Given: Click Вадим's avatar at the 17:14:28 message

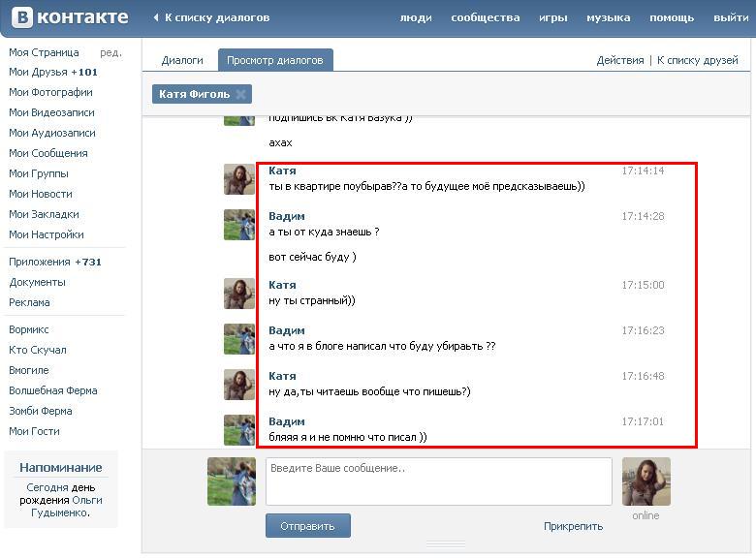Looking at the screenshot, I should [x=239, y=225].
